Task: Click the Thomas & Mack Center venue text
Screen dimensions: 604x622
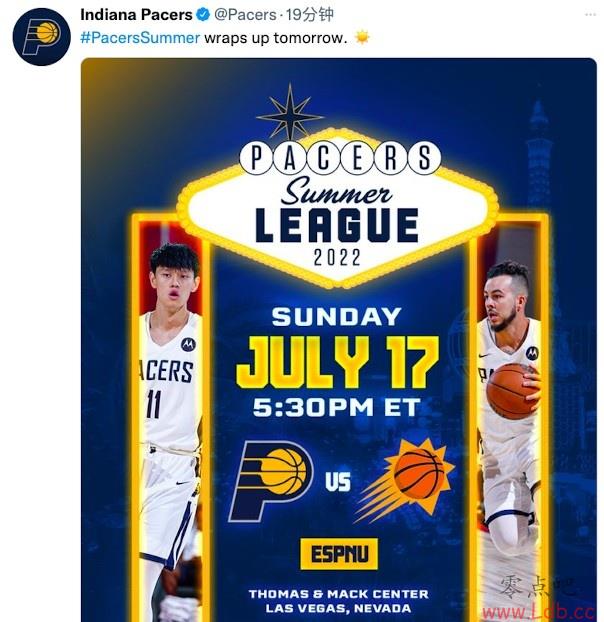Action: point(337,594)
